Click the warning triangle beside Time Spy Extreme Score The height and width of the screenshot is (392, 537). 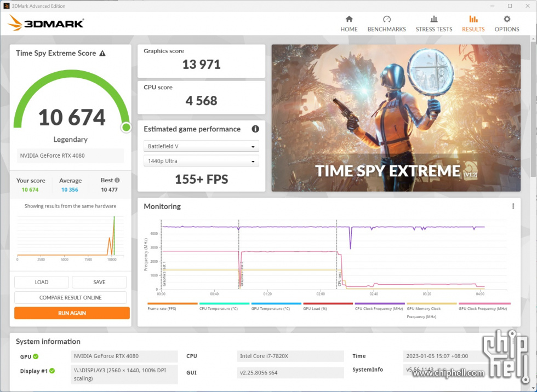(102, 53)
